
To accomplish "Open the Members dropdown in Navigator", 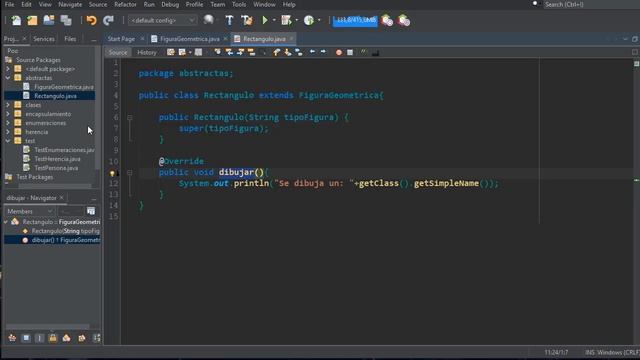I will click(x=29, y=211).
